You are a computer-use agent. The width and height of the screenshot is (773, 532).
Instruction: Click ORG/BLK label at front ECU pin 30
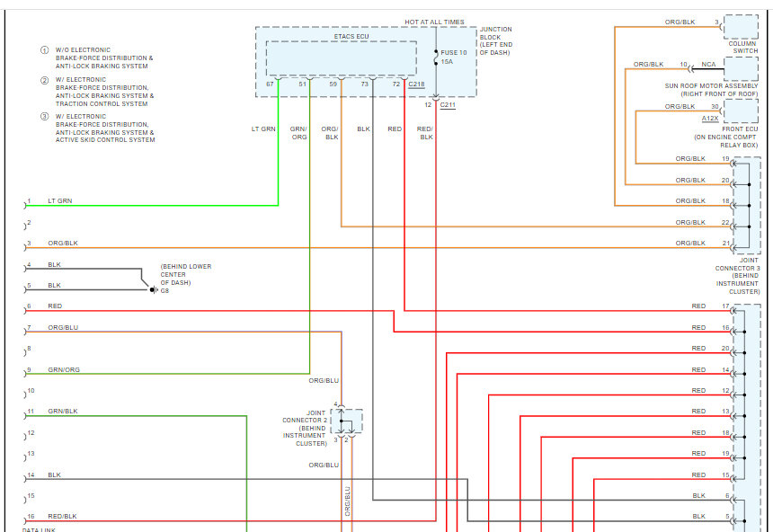coord(680,107)
